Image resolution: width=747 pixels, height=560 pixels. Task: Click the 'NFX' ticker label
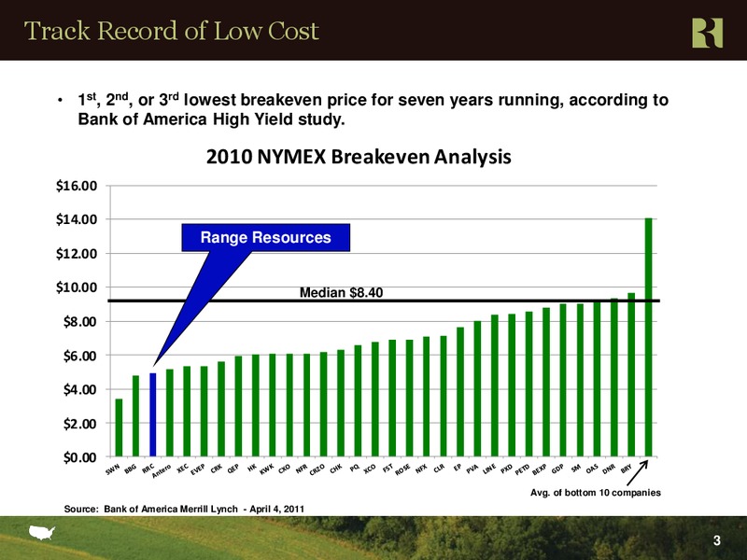[x=421, y=469]
